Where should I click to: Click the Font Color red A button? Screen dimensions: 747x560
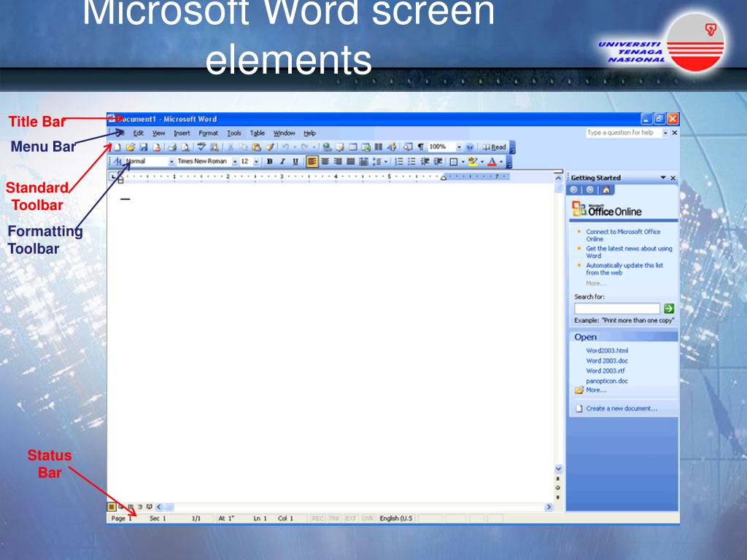point(492,162)
